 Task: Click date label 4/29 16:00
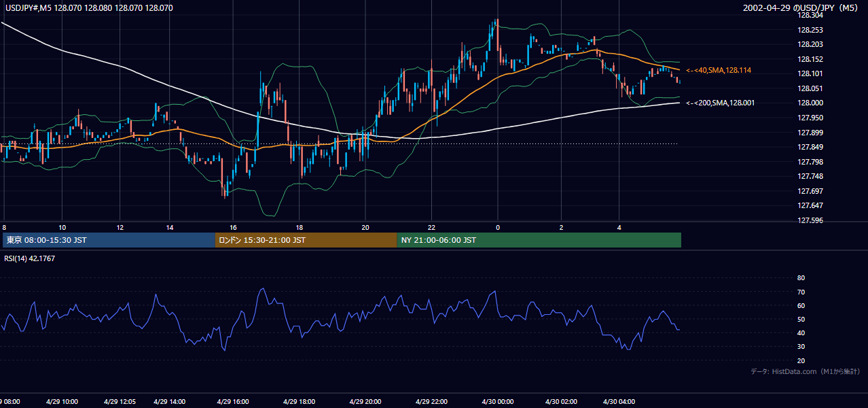(233, 401)
